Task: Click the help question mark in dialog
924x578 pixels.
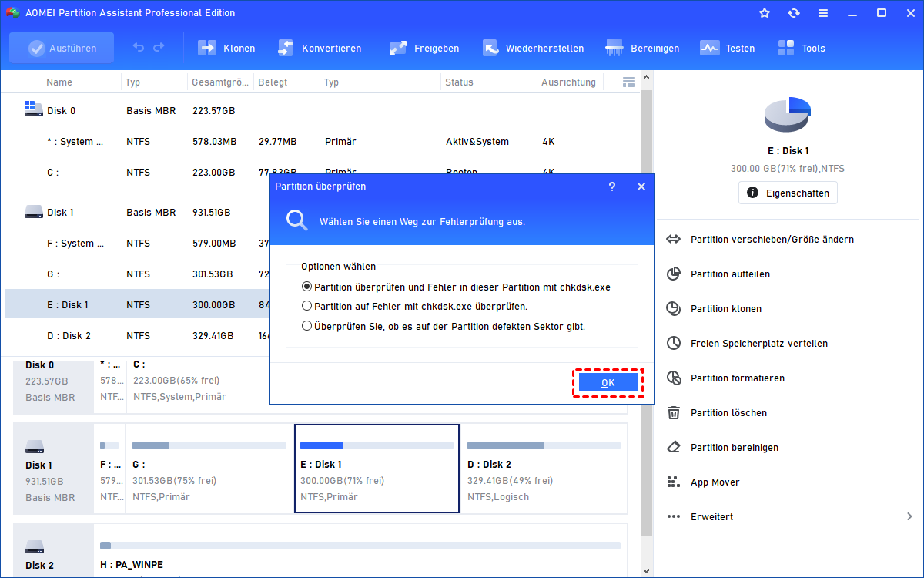Action: click(x=612, y=187)
